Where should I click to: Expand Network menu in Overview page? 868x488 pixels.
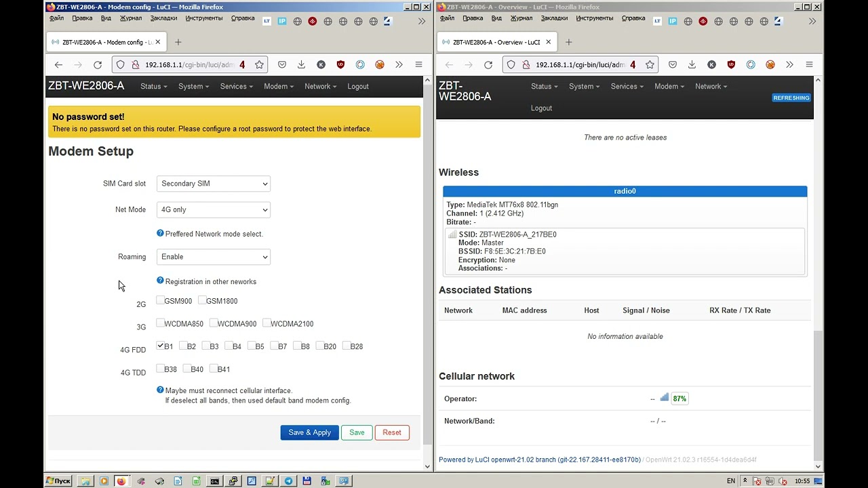pos(711,86)
